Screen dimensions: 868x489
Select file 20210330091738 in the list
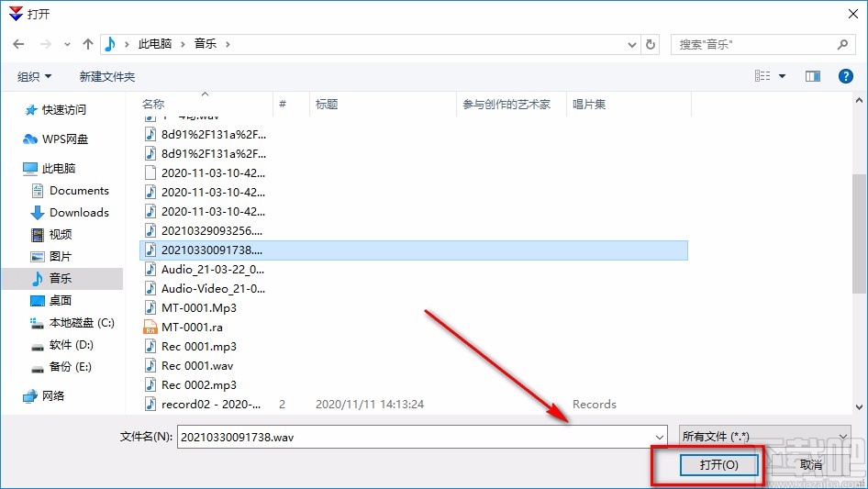(x=414, y=250)
